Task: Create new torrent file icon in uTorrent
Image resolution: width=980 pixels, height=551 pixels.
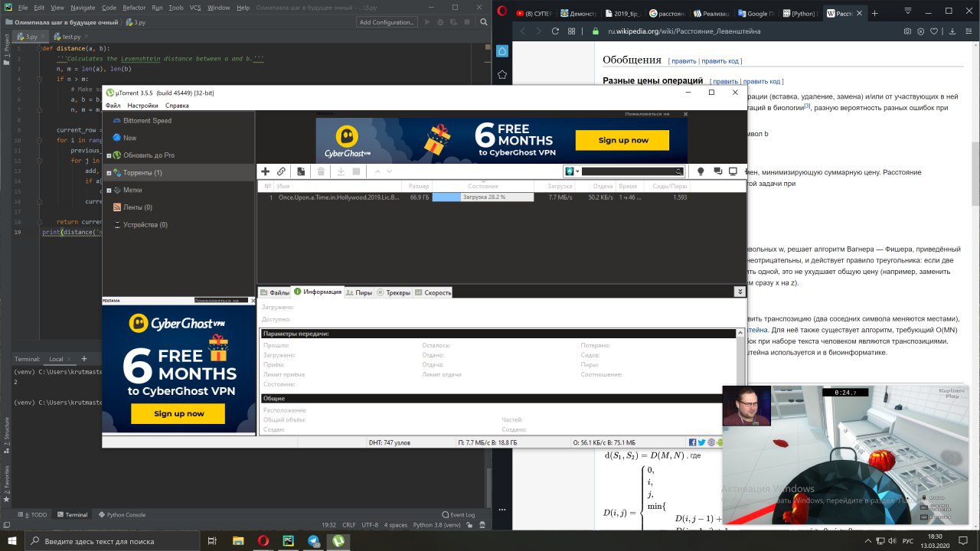Action: coord(302,172)
